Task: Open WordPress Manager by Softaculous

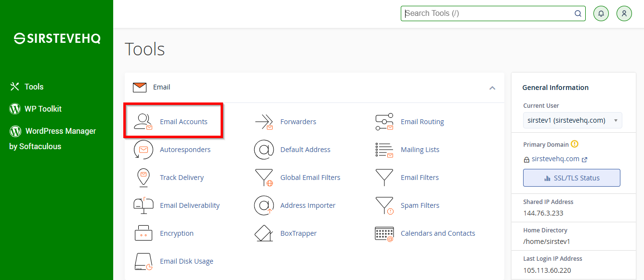Action: (x=53, y=139)
